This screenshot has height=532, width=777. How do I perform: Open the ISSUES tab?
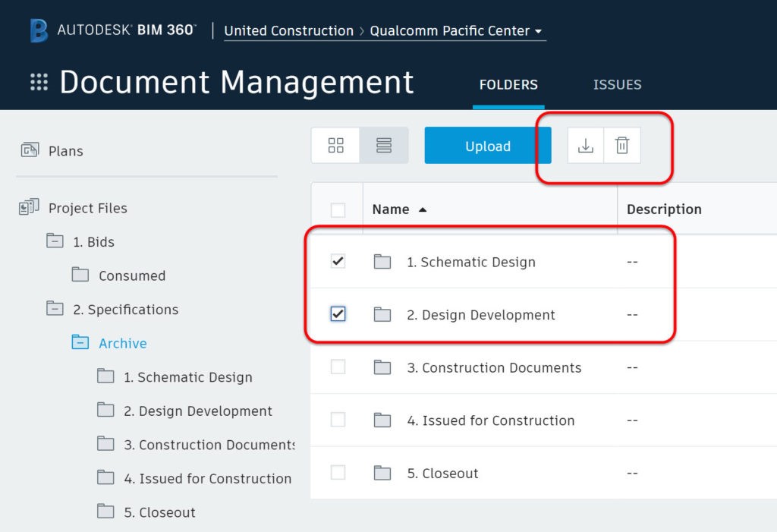(618, 85)
